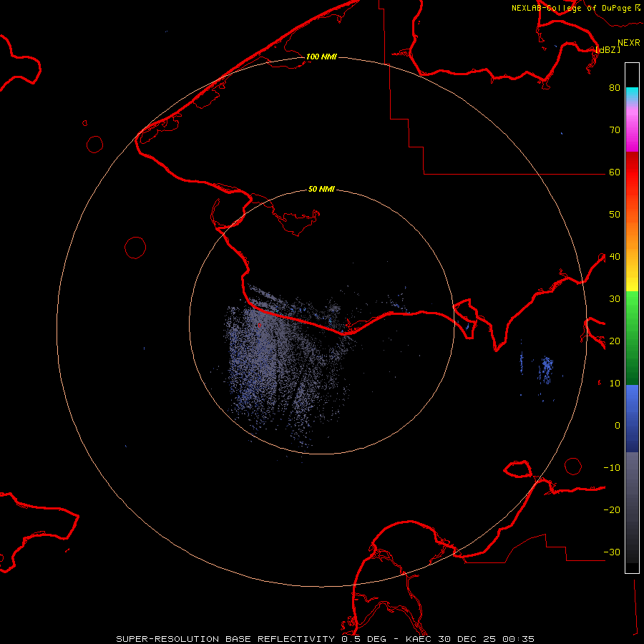The width and height of the screenshot is (644, 644).
Task: Click the "NEXR" label above the scale
Action: 629,43
